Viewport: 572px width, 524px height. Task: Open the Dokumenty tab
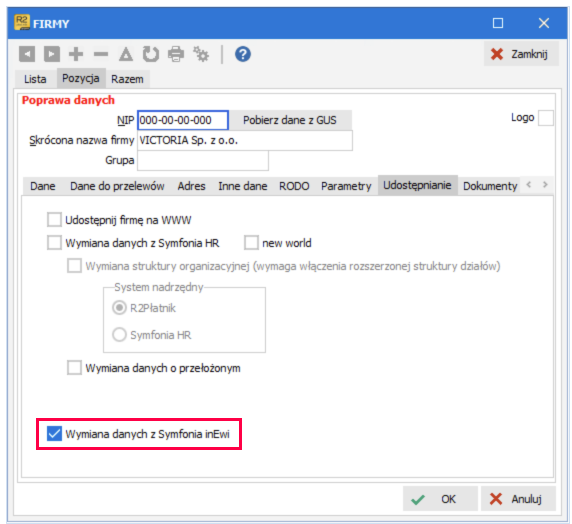490,186
